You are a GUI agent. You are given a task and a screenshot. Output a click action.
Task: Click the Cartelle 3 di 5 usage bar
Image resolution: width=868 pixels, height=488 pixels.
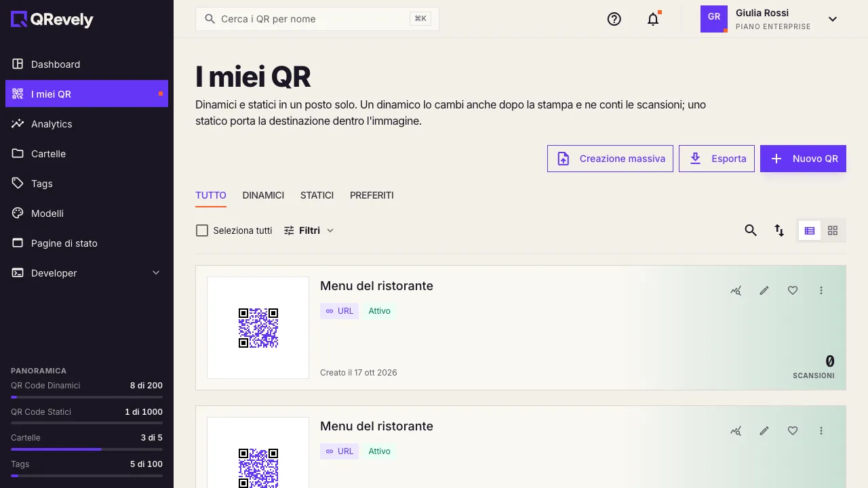pyautogui.click(x=87, y=449)
